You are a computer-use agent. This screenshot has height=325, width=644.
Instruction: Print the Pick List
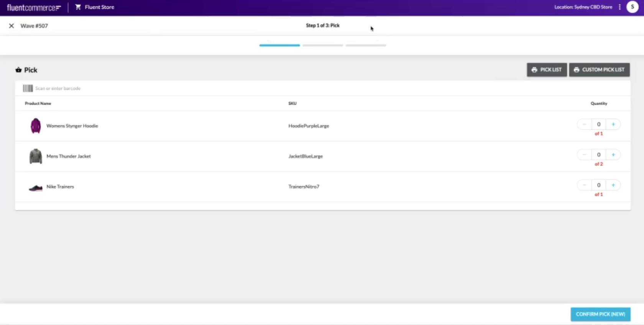[x=547, y=70]
